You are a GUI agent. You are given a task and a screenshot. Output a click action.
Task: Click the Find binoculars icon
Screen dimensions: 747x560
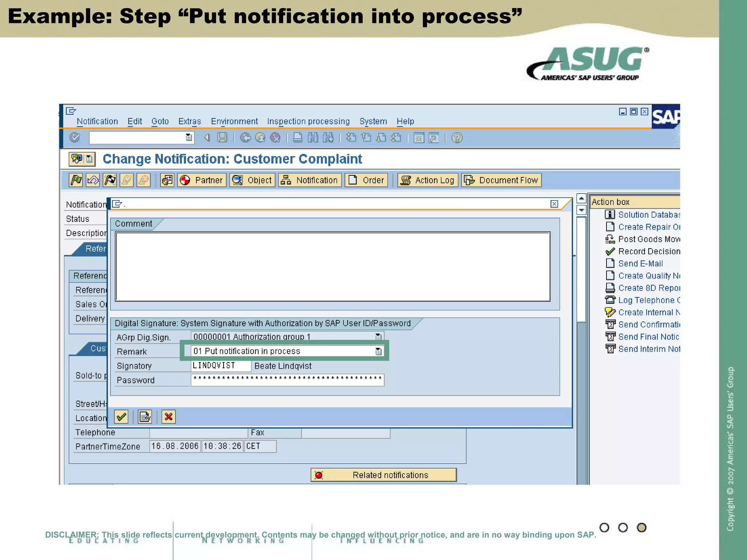click(313, 137)
